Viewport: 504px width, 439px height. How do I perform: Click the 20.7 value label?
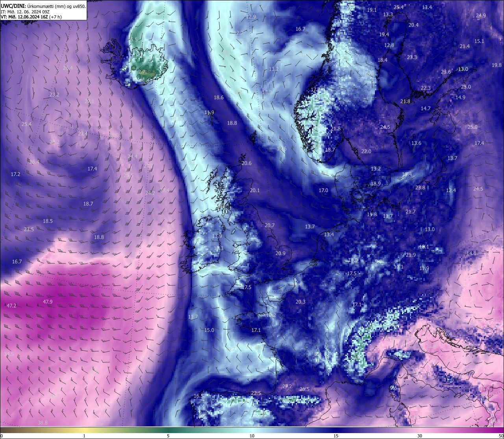269,226
